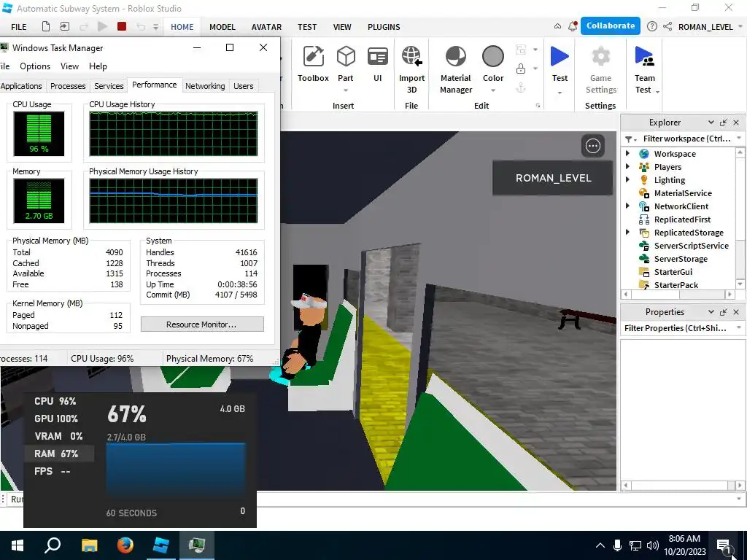Image resolution: width=747 pixels, height=560 pixels.
Task: Expand the ReplicatedStorage tree node
Action: (628, 232)
